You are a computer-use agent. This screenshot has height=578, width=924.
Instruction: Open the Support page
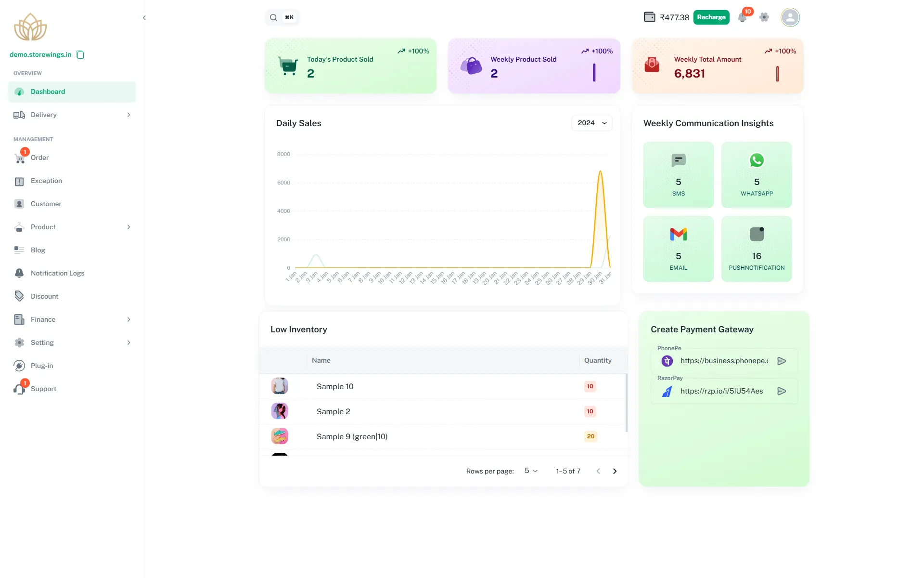(x=72, y=389)
